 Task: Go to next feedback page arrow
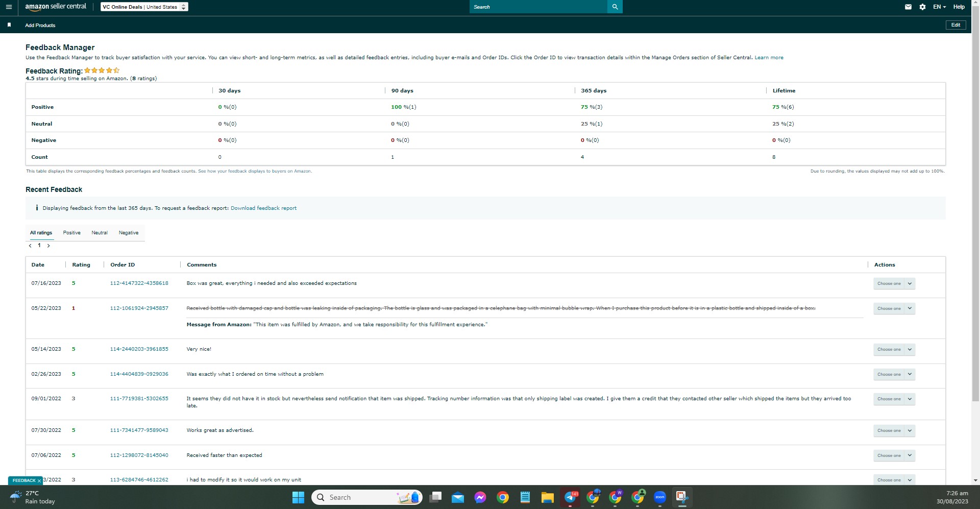(x=48, y=246)
